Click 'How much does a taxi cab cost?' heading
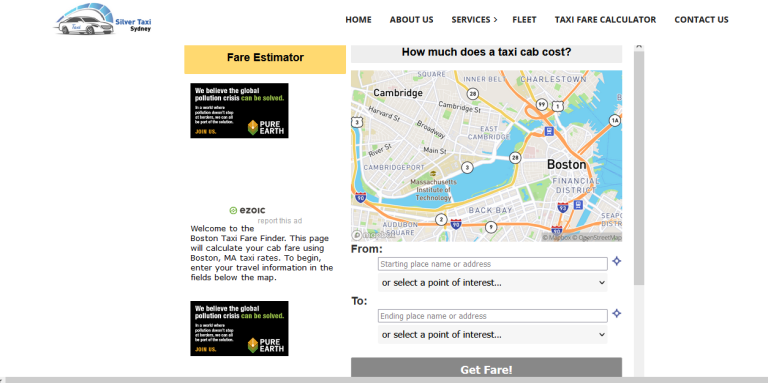Viewport: 768px width, 383px height. [486, 52]
